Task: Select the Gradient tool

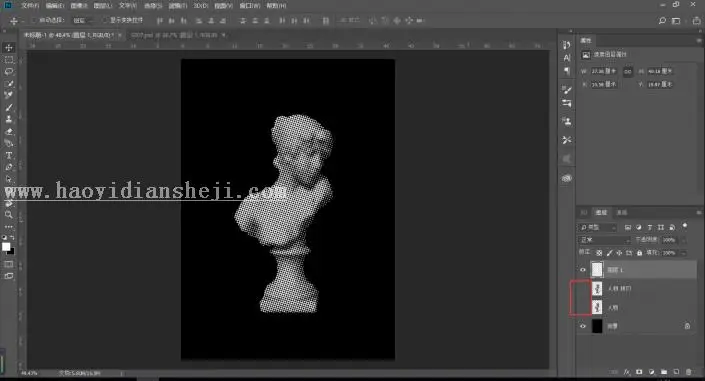Action: pyautogui.click(x=9, y=143)
